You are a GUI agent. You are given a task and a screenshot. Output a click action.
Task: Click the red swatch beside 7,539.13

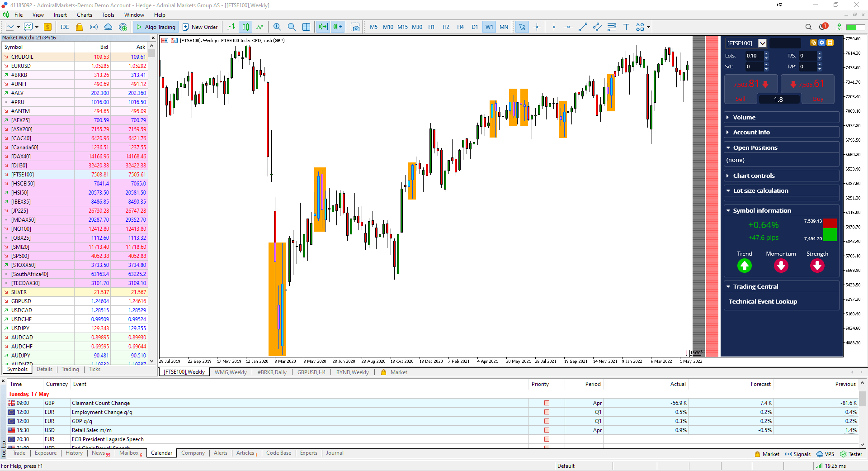point(830,223)
